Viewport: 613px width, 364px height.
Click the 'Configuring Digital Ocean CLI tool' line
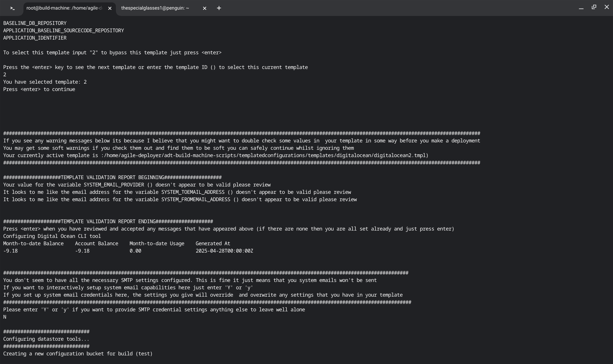tap(52, 236)
